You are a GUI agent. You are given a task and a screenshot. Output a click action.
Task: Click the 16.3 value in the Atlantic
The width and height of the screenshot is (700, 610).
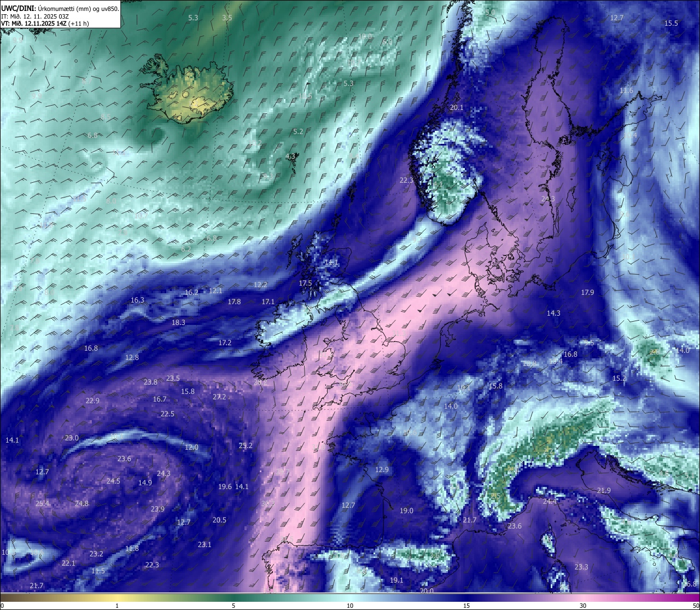click(137, 300)
